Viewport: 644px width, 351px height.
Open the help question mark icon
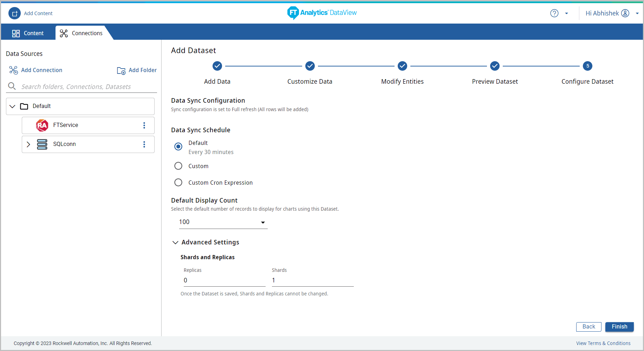554,13
